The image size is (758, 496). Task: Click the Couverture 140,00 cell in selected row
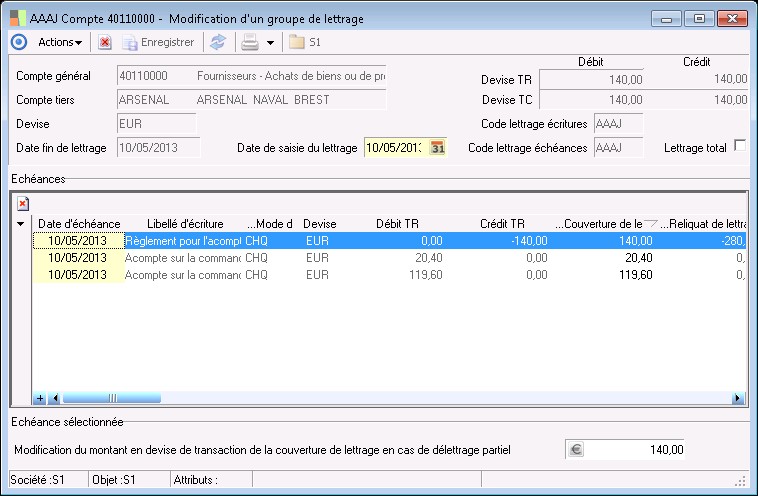[605, 241]
